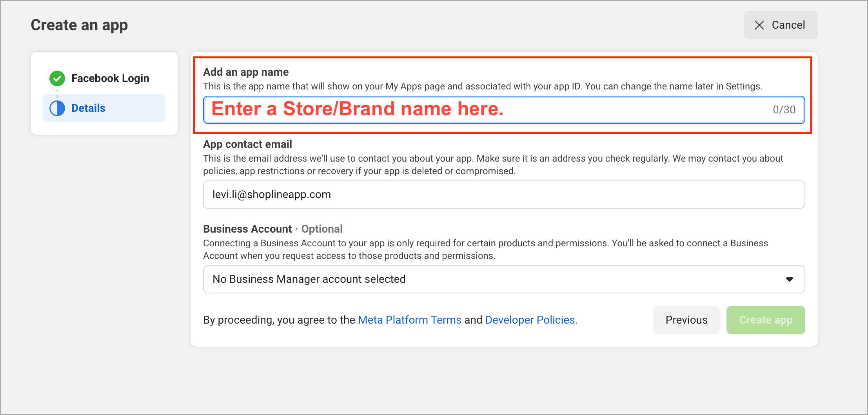Open the Details step

click(104, 108)
